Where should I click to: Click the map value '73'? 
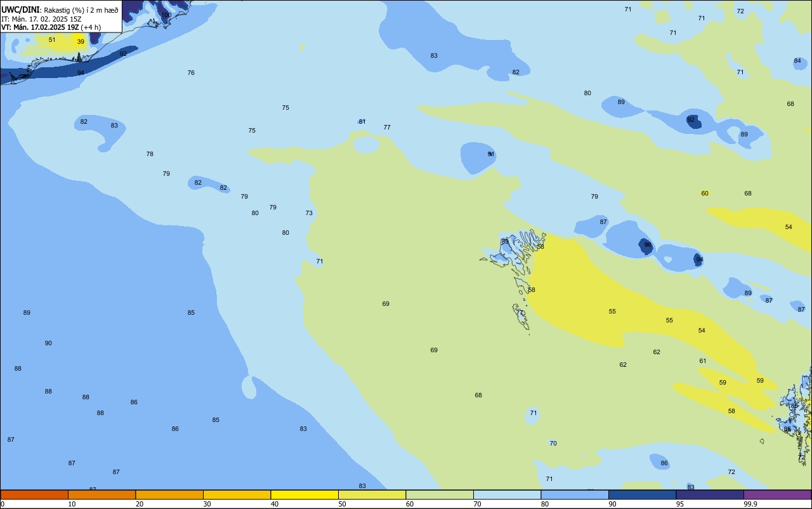309,213
